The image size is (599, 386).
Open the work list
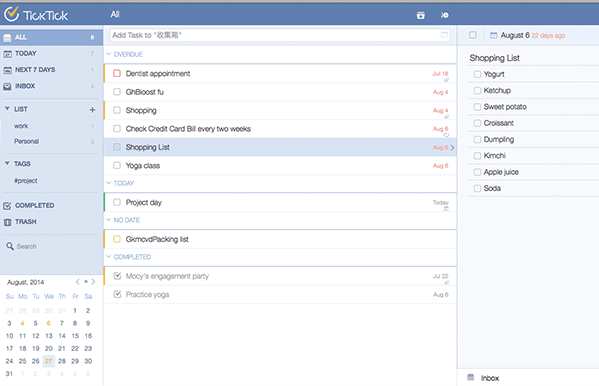click(51, 126)
